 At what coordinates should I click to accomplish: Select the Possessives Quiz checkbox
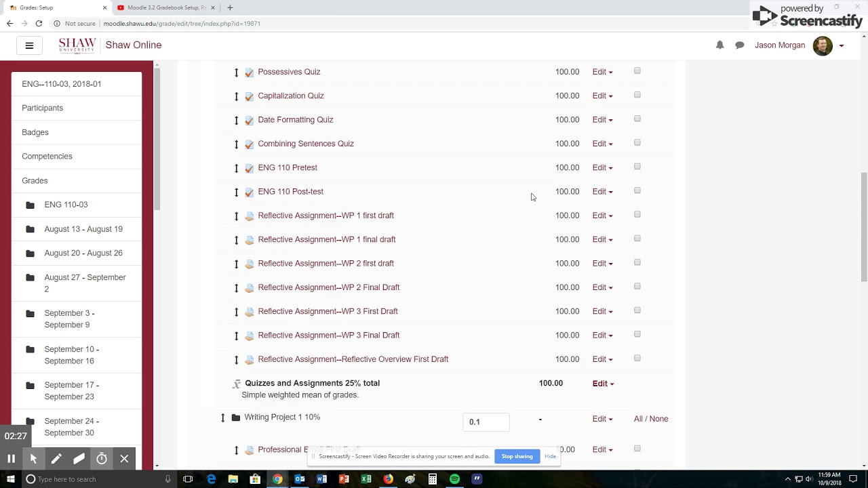point(637,71)
